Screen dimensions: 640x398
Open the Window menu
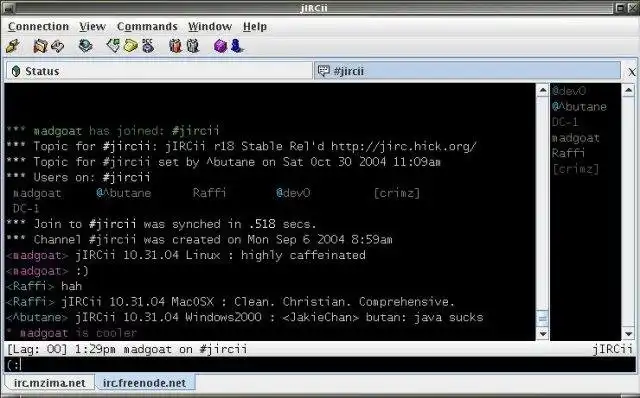210,27
